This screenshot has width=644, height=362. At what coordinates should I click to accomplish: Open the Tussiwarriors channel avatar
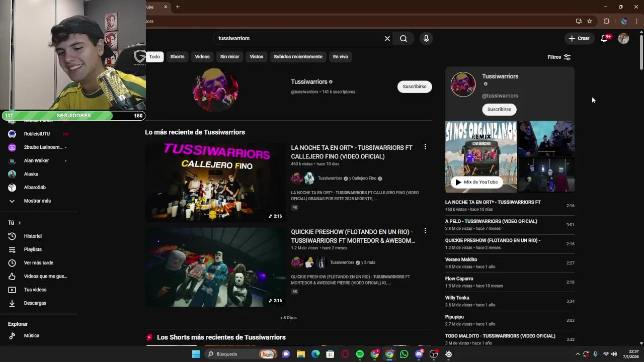point(215,90)
